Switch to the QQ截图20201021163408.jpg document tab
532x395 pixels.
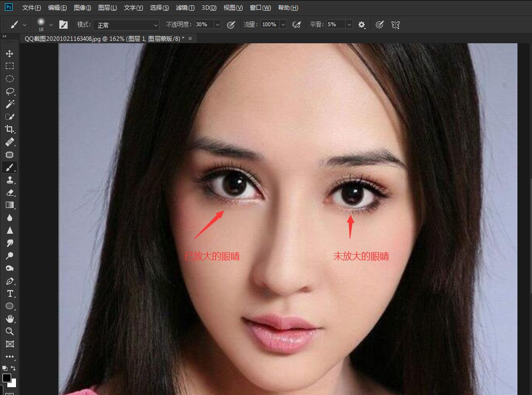pos(97,38)
